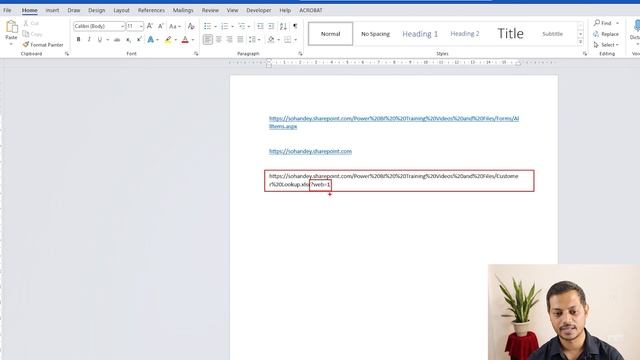Switch to the Design tab
The height and width of the screenshot is (360, 640).
pos(97,10)
